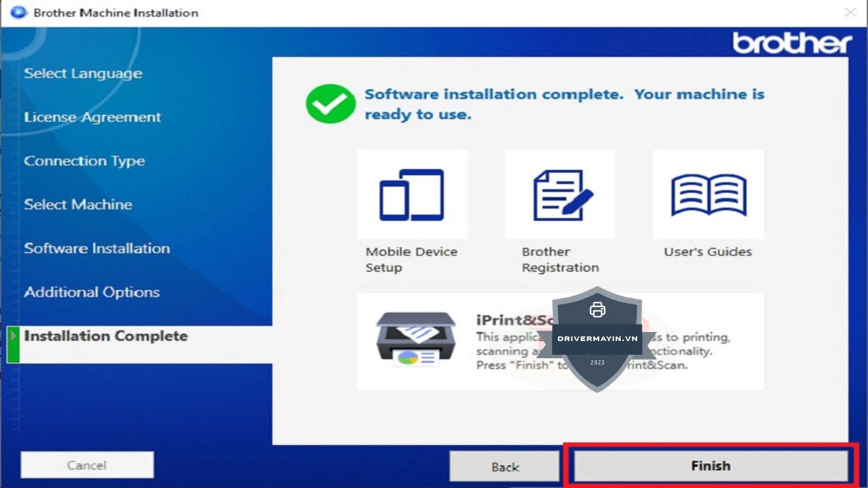This screenshot has width=868, height=488.
Task: Launch the Brother Registration icon
Action: tap(559, 195)
